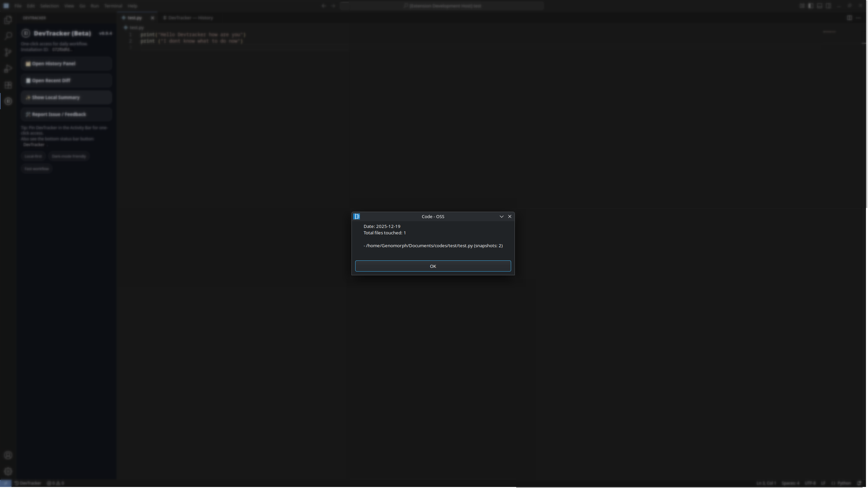Click OK to dismiss the summary dialog
Screen dimensions: 868x488
[433, 266]
